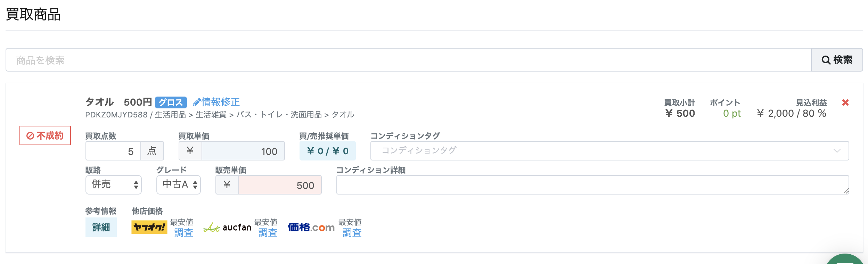
Task: Focus the 商品を検索 search field
Action: tap(408, 60)
